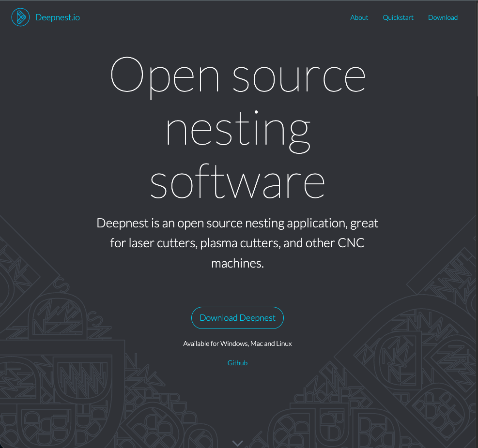Click the Deepnest circular logo icon
Screen dimensions: 478x448
[20, 17]
